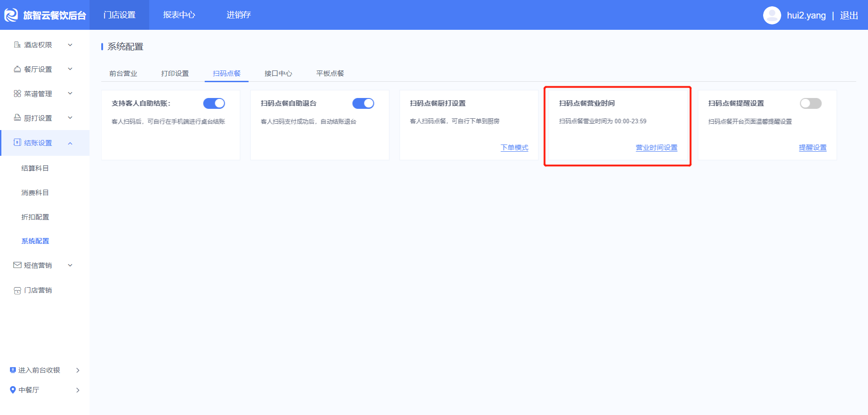Switch to the 接口中心 tab
This screenshot has width=868, height=415.
(278, 73)
